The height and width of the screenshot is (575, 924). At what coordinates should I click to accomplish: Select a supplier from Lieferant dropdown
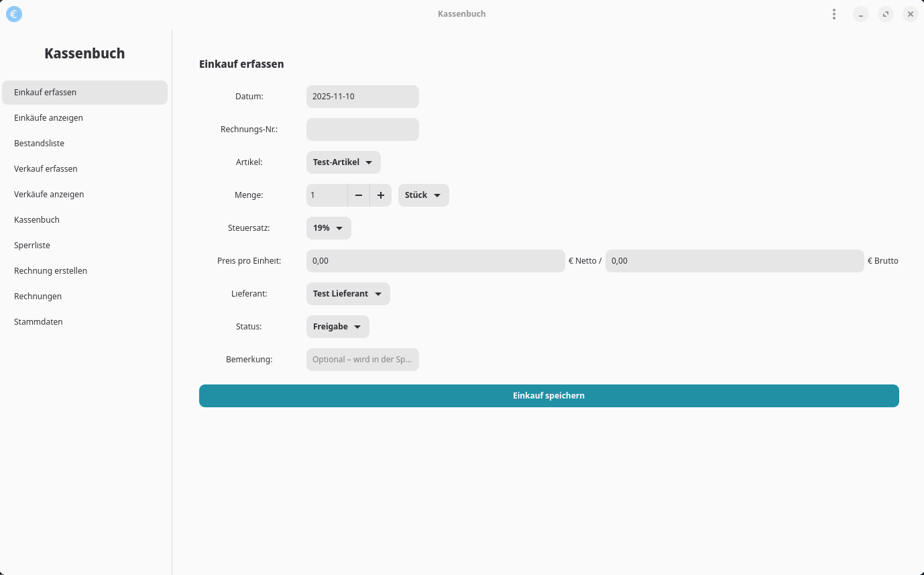(347, 294)
